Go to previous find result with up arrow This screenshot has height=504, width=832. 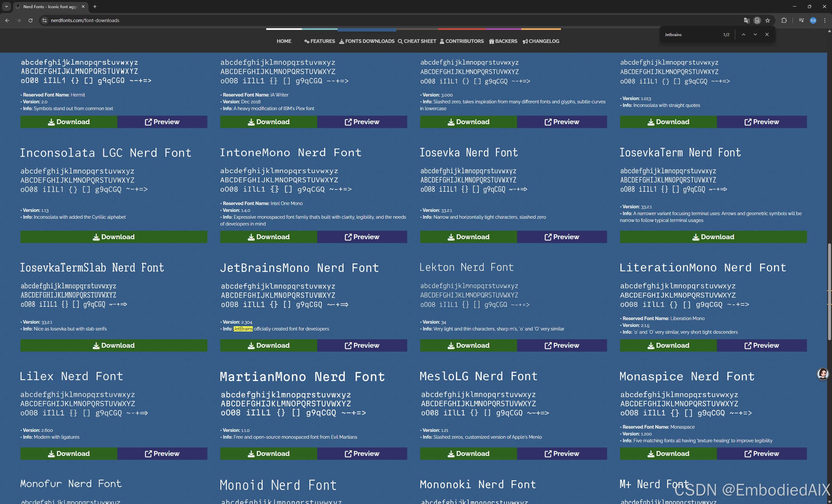pos(743,34)
